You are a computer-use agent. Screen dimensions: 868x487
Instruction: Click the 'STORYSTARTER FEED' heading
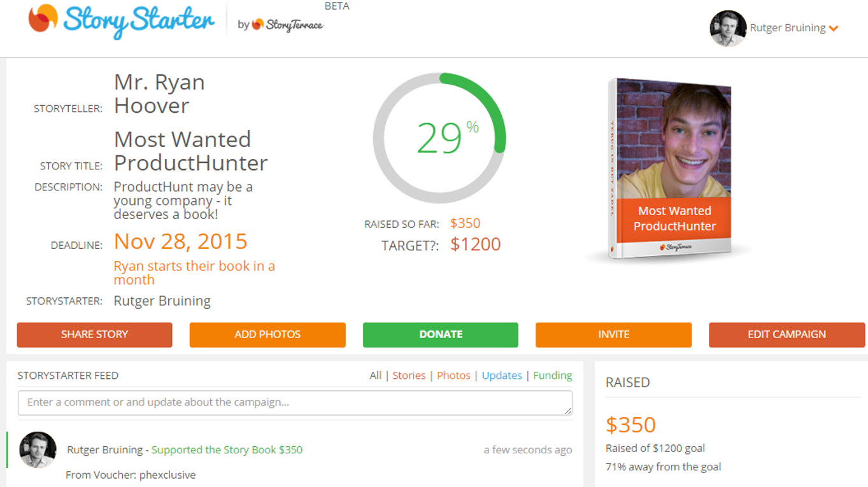pyautogui.click(x=68, y=376)
